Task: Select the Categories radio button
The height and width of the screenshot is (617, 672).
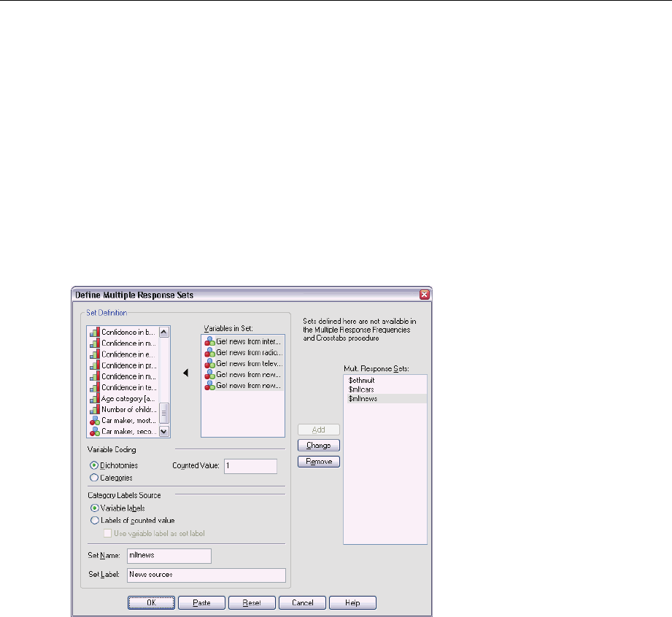Action: coord(94,477)
